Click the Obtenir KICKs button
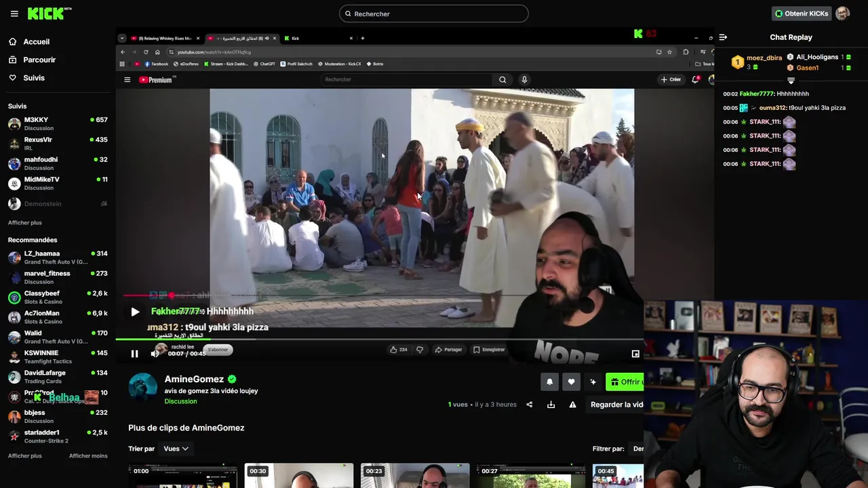The height and width of the screenshot is (488, 868). 802,14
